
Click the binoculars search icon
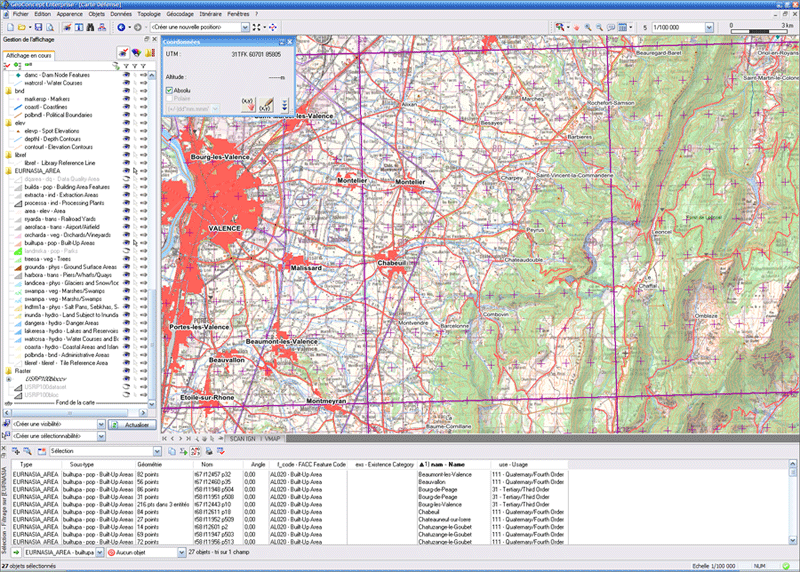[90, 27]
